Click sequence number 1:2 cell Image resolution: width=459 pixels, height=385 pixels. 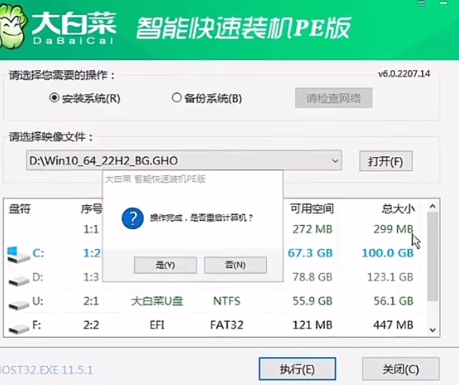tap(92, 253)
